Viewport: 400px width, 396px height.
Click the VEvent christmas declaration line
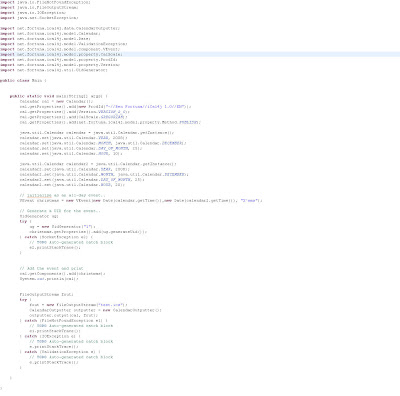coord(141,201)
